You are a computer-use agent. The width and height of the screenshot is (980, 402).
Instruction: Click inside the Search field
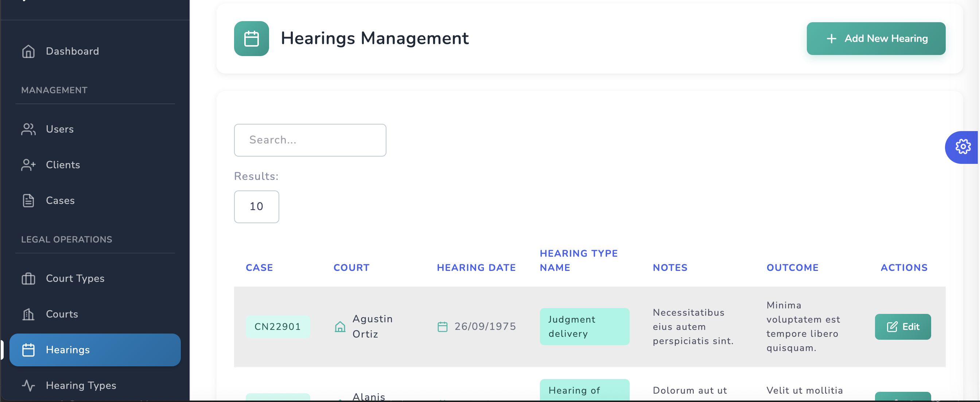(x=310, y=140)
